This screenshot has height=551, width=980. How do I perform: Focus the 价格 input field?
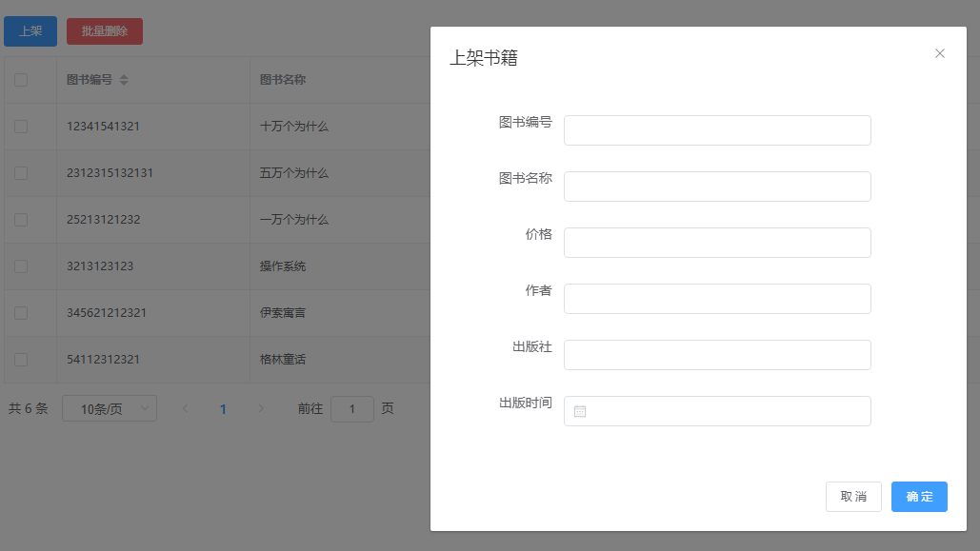click(x=717, y=243)
